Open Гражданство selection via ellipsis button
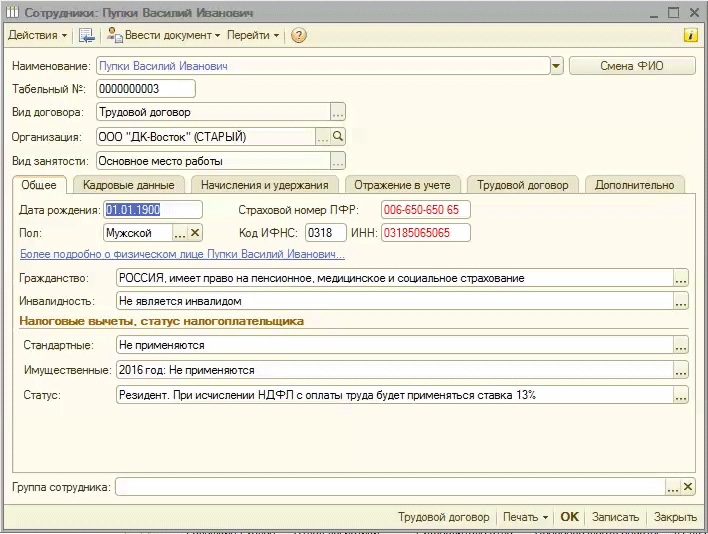 tap(681, 278)
